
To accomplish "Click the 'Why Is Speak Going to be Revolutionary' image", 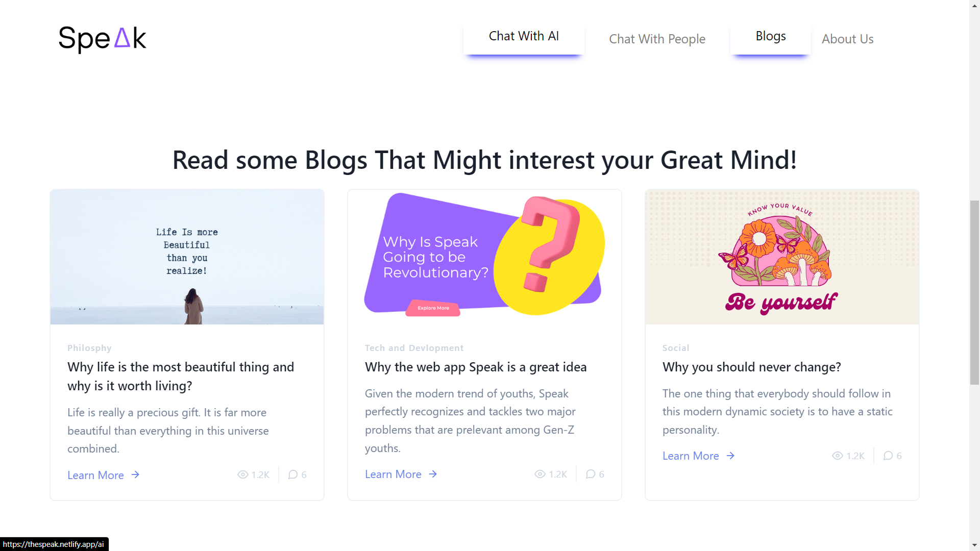I will point(484,257).
